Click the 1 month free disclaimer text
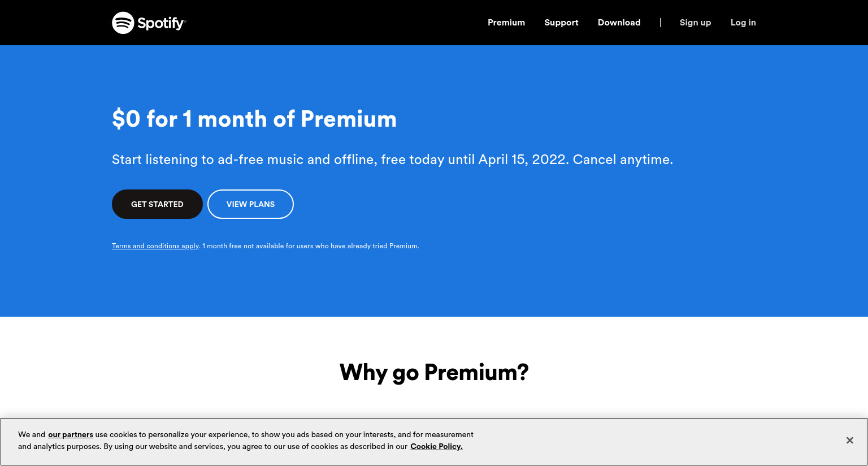 pos(311,246)
